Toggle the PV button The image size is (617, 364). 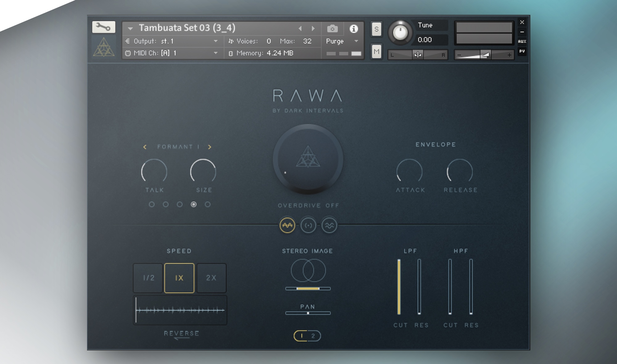522,51
